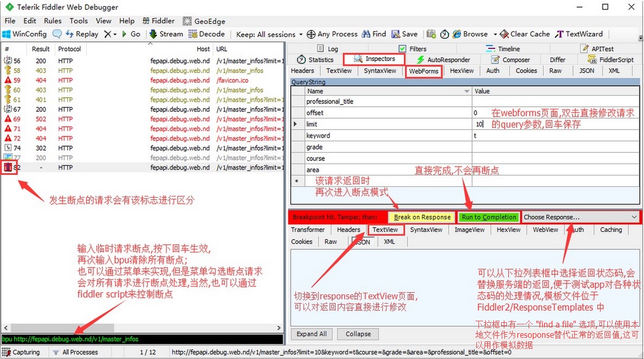
Task: Open TextWizard from the toolbar
Action: tap(579, 34)
